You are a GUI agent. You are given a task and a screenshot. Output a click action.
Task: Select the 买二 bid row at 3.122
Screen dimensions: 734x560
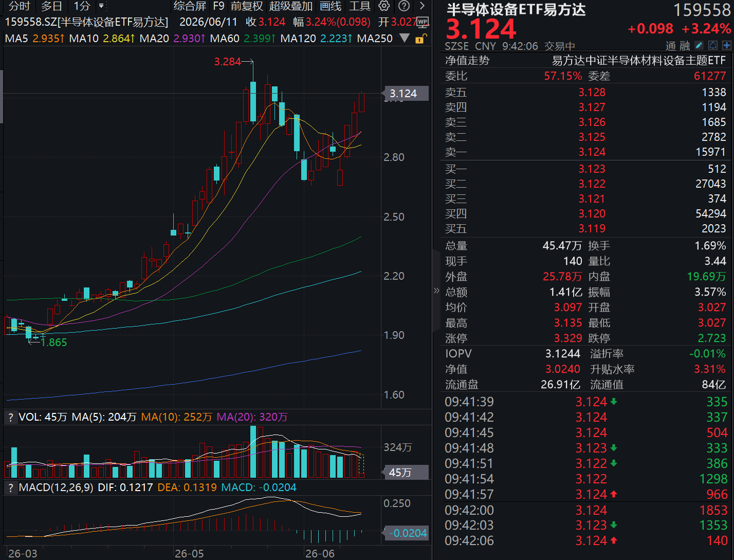(585, 184)
